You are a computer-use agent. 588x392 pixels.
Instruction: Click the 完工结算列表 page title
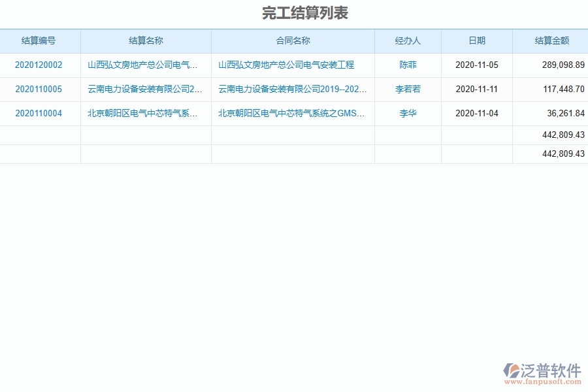[293, 12]
